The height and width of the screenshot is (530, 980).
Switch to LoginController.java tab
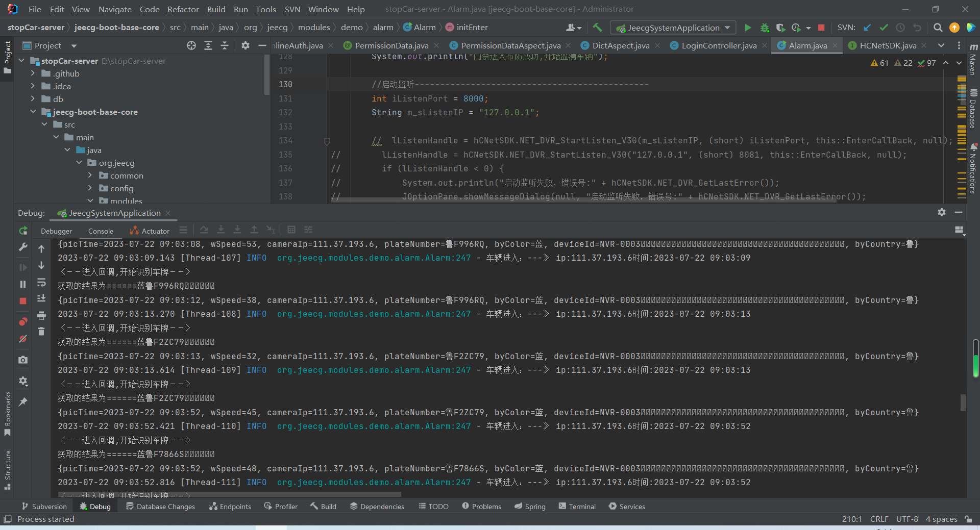(x=719, y=45)
